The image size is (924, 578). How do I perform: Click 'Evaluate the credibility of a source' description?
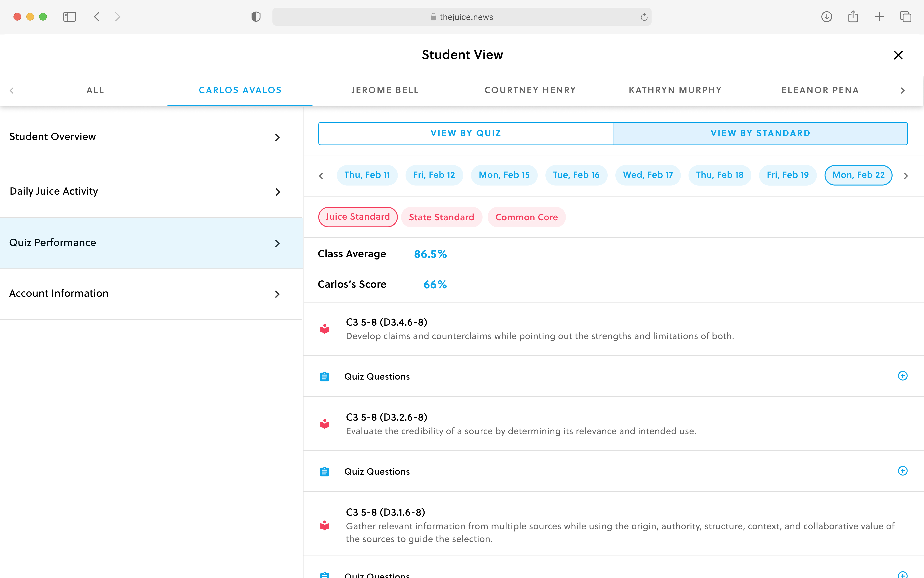click(x=521, y=431)
